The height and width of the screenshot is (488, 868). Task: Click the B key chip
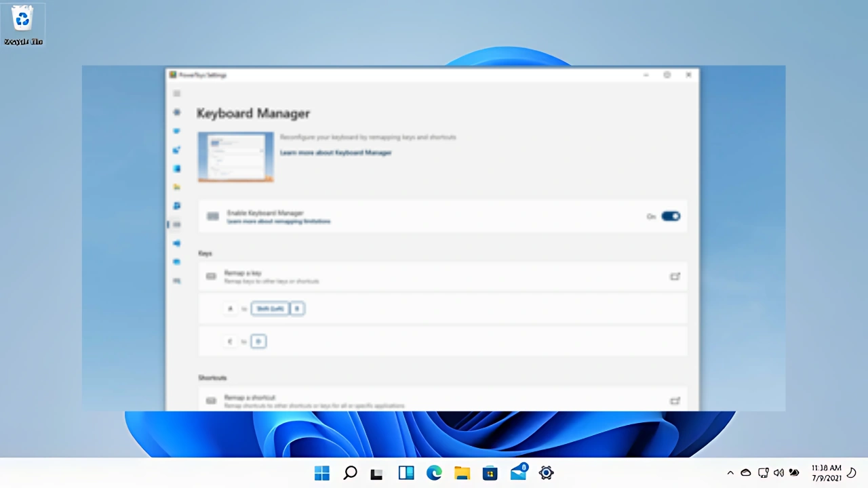click(x=297, y=308)
